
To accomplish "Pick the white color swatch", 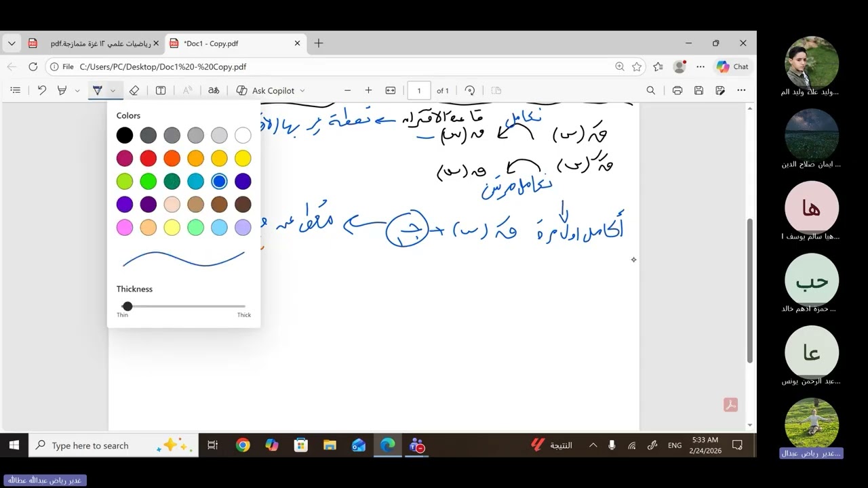I will click(243, 135).
